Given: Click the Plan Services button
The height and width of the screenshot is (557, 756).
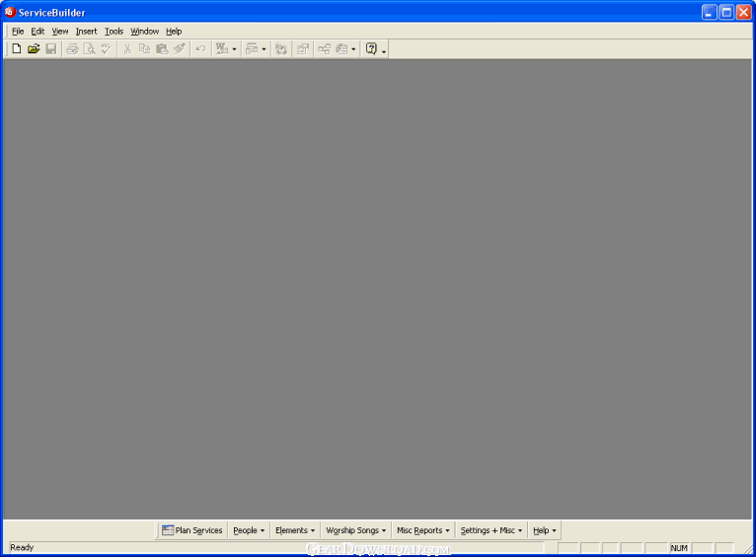Looking at the screenshot, I should point(192,530).
